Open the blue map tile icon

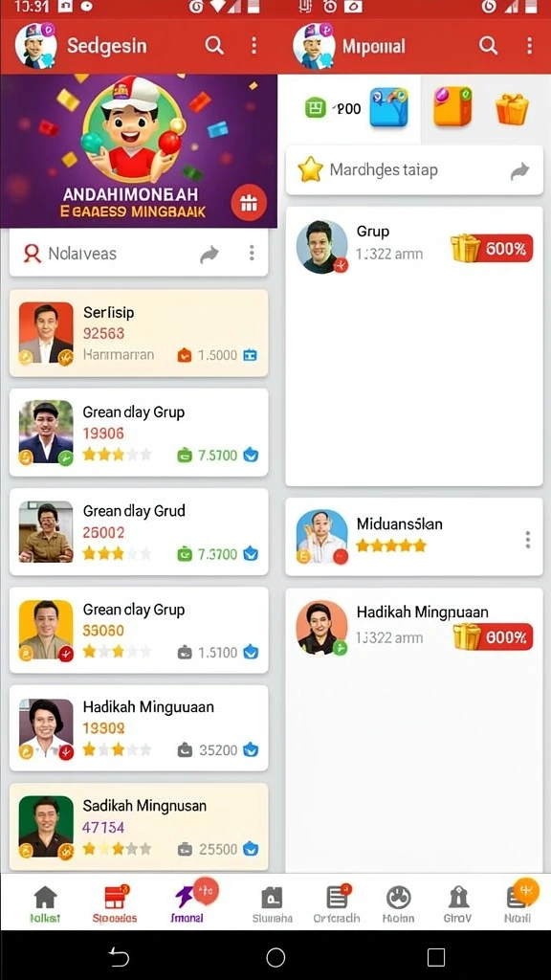pyautogui.click(x=388, y=107)
